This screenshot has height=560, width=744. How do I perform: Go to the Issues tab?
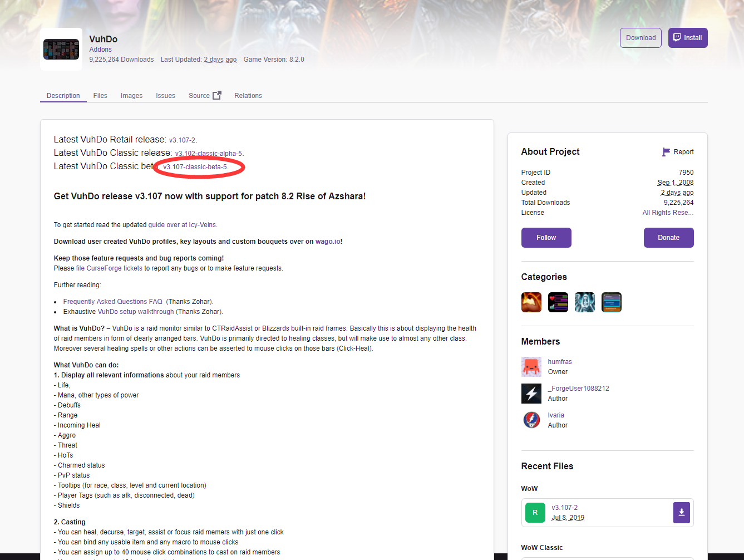tap(165, 96)
